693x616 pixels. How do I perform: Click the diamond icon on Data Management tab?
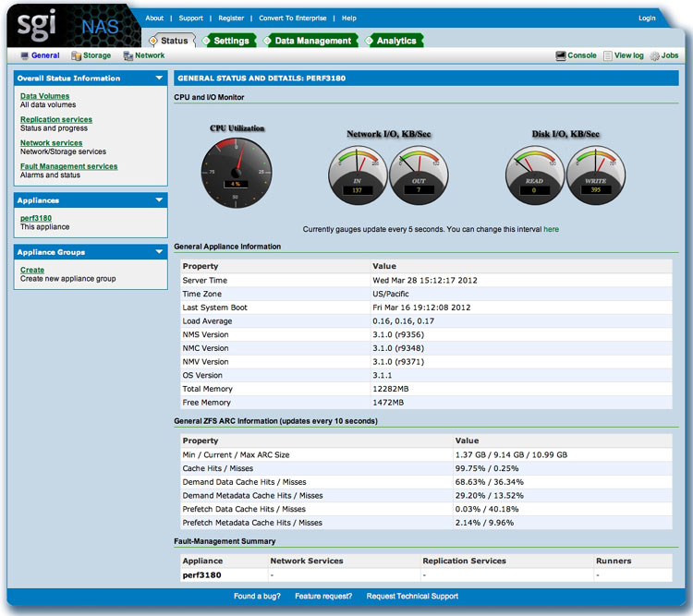click(x=267, y=41)
